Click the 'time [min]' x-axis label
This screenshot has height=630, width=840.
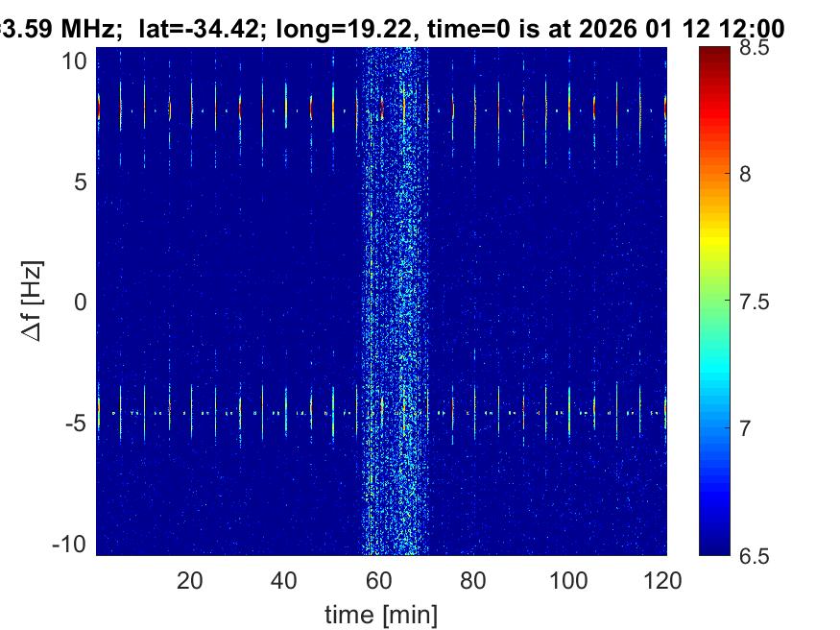click(x=381, y=612)
